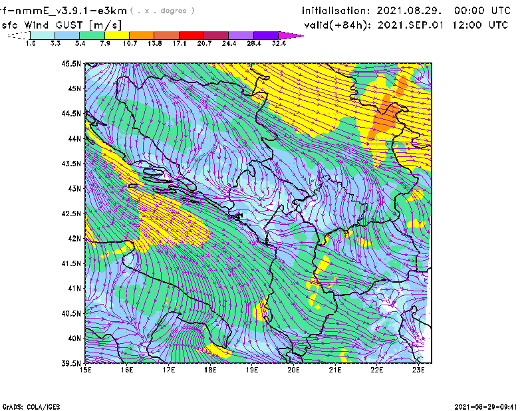Click the 'sfc Wind GUST [m/s]' title
The width and height of the screenshot is (532, 411).
coord(61,25)
